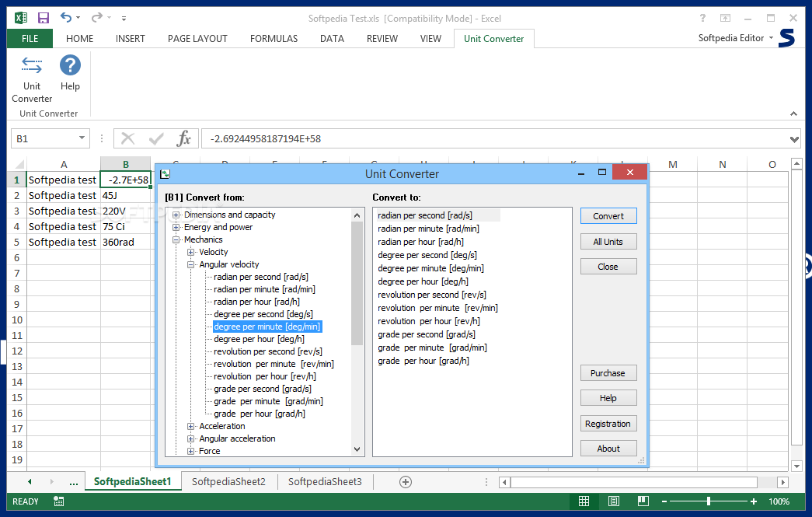Open Ribbon Display Options icon
The image size is (812, 517).
pos(725,18)
